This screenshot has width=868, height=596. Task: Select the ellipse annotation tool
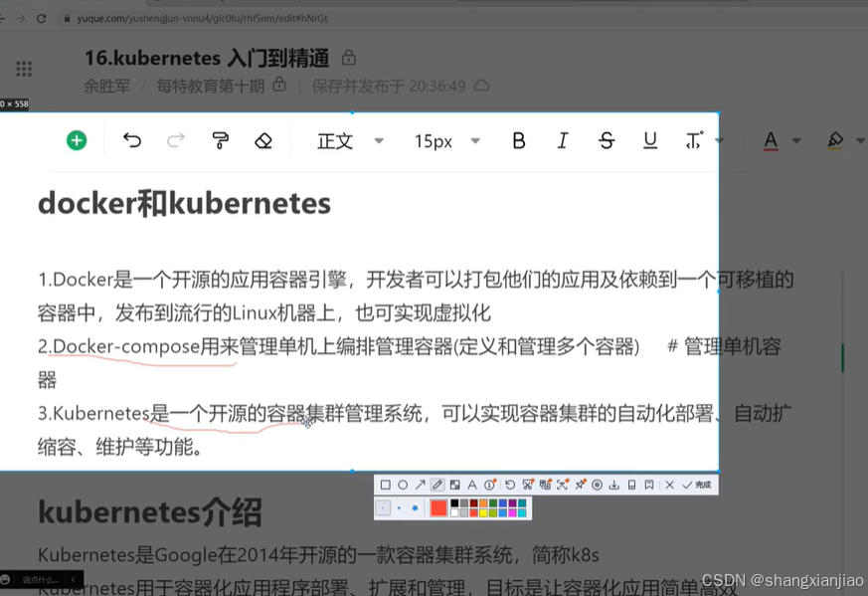pos(403,485)
